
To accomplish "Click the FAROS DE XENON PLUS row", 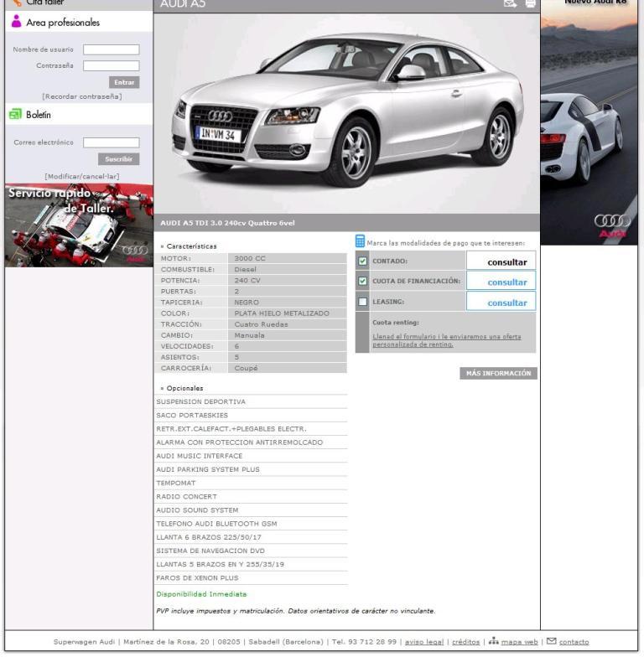I will click(x=251, y=578).
